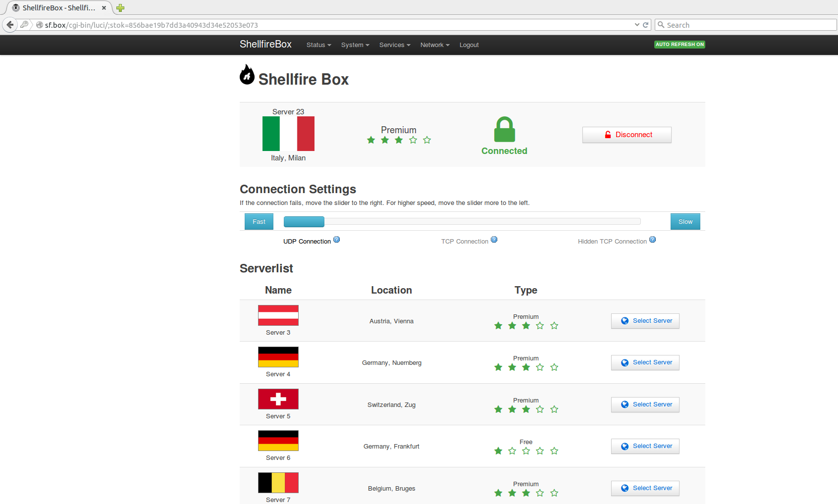Image resolution: width=838 pixels, height=504 pixels.
Task: Select Server 5 Switzerland, Zug
Action: pyautogui.click(x=645, y=404)
